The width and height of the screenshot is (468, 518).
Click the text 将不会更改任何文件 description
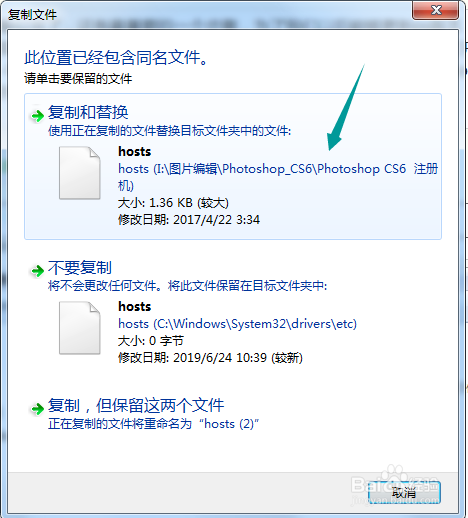(x=188, y=286)
